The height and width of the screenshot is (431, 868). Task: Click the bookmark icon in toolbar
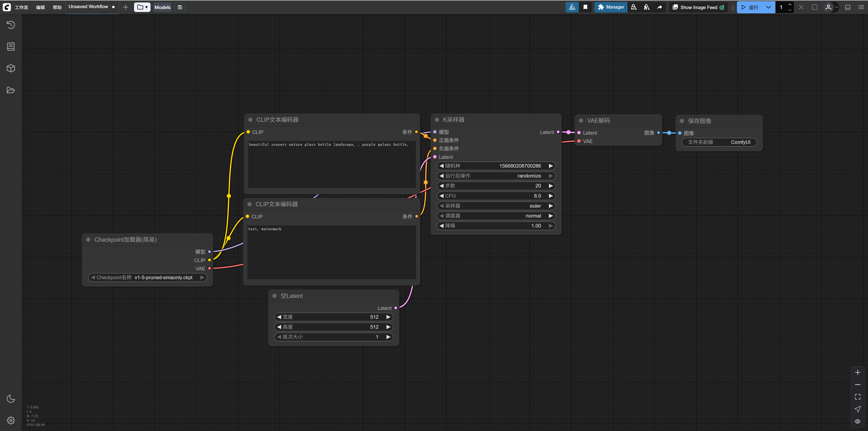pyautogui.click(x=585, y=7)
